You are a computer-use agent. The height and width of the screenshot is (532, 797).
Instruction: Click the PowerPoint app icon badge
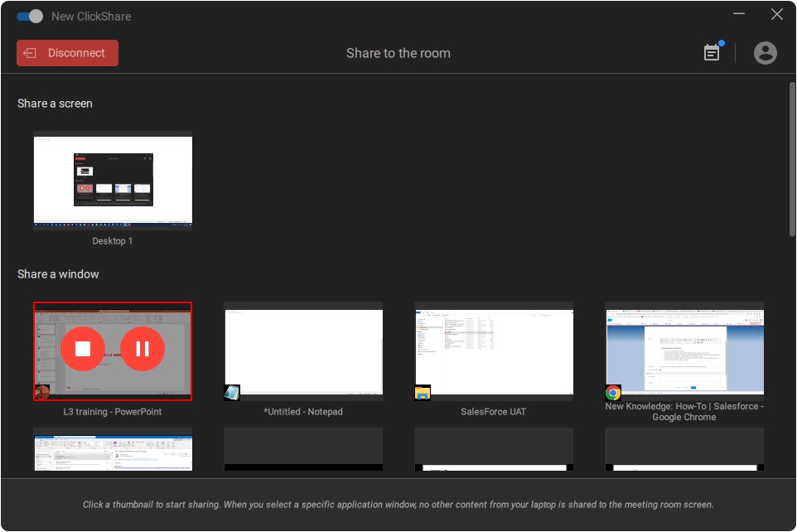tap(41, 393)
